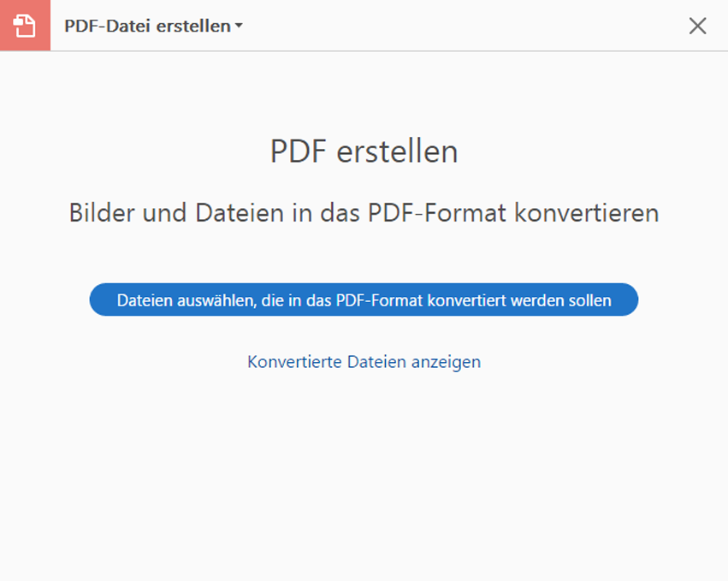Click the small arrow next to PDF-Datei erstellen
Screen dimensions: 728x581
click(239, 26)
